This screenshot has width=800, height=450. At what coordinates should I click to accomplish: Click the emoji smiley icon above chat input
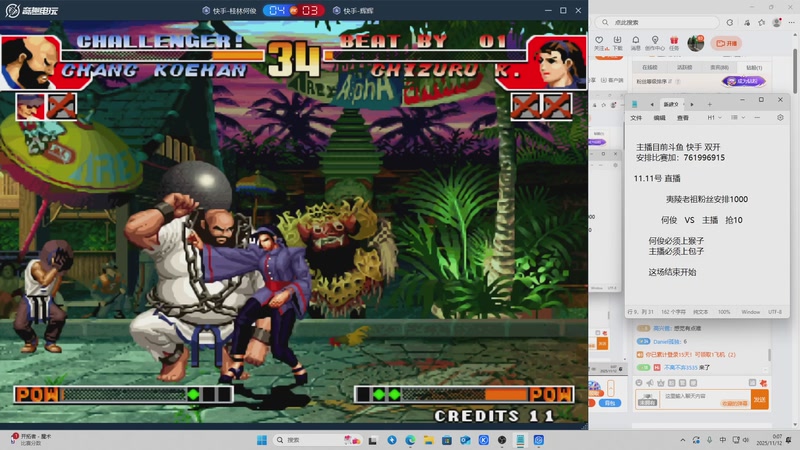click(x=639, y=383)
